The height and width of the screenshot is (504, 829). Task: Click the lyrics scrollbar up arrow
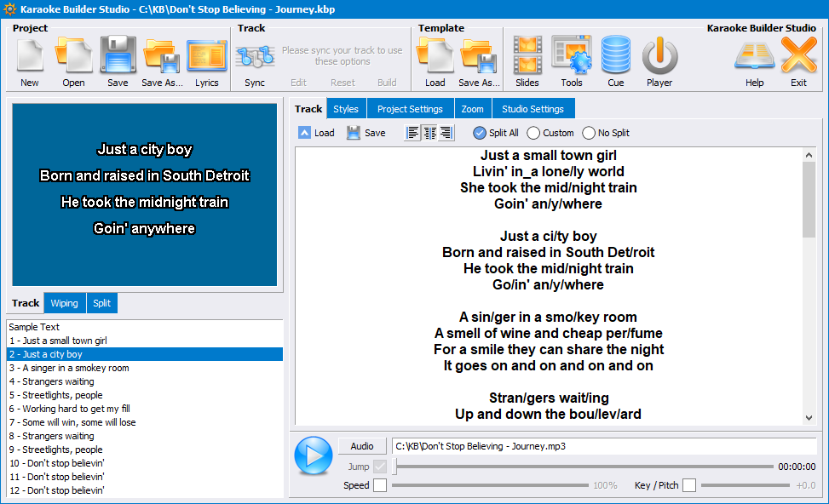809,155
